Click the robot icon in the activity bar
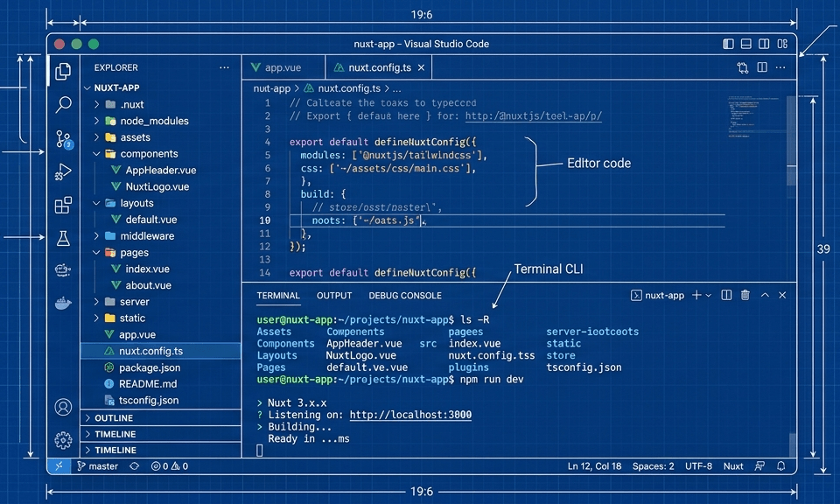This screenshot has width=840, height=504. tap(63, 270)
